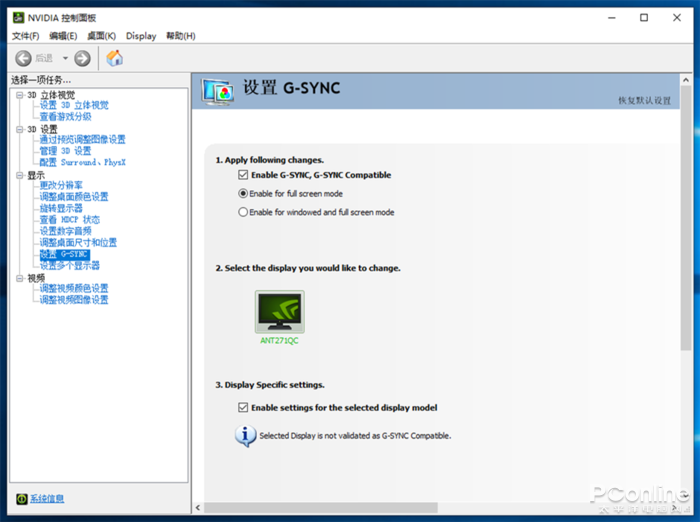Open 调整桌面尺寸和位置 task
This screenshot has height=522, width=700.
(79, 242)
